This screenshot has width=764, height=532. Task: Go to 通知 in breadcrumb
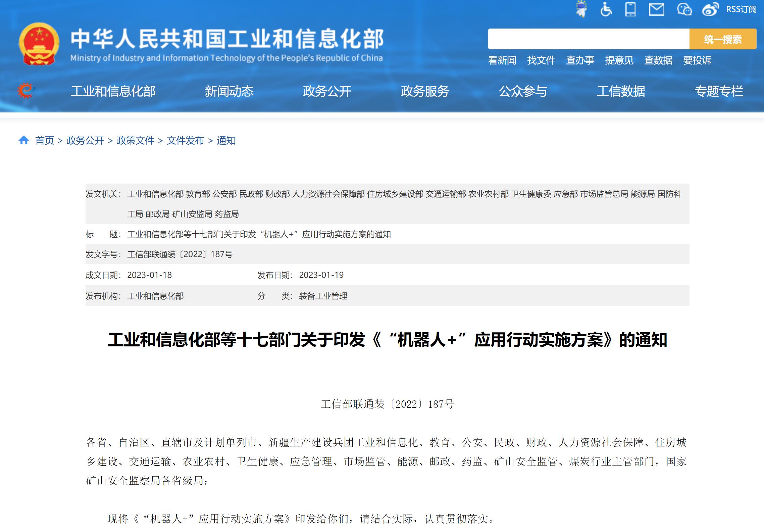tap(226, 140)
